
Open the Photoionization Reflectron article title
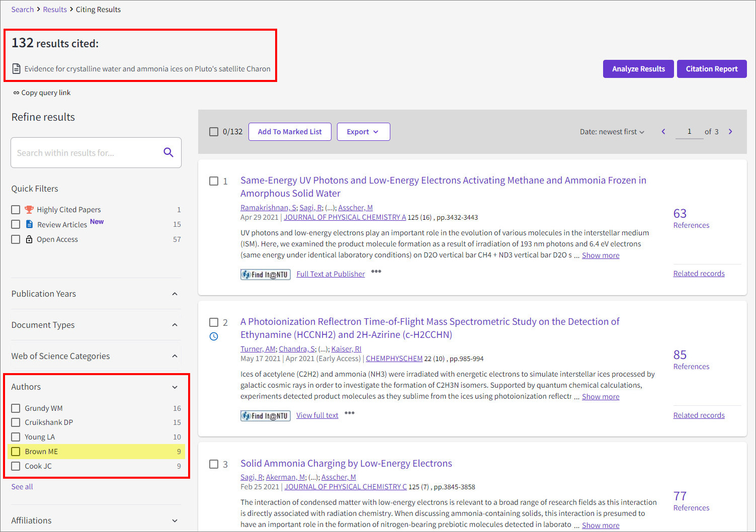[430, 328]
